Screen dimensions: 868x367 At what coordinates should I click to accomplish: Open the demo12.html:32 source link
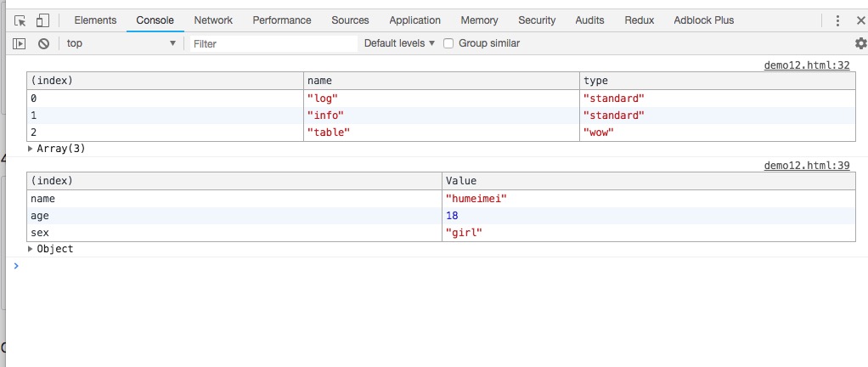click(x=807, y=65)
